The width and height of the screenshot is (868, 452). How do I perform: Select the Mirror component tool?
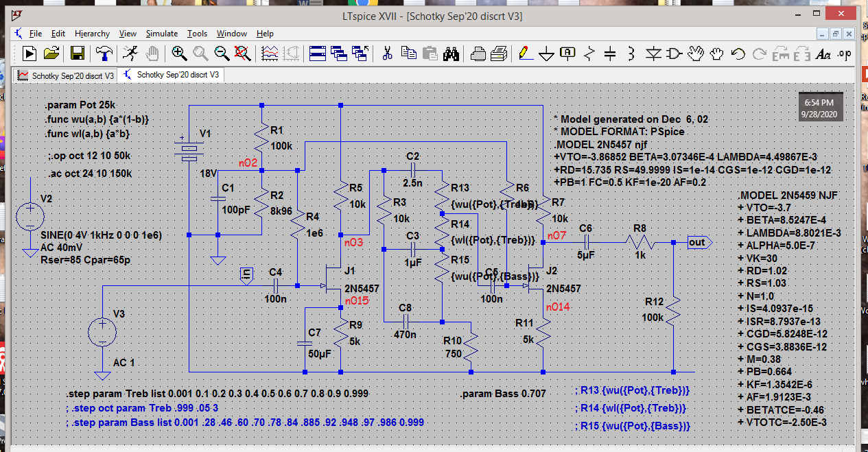click(802, 53)
